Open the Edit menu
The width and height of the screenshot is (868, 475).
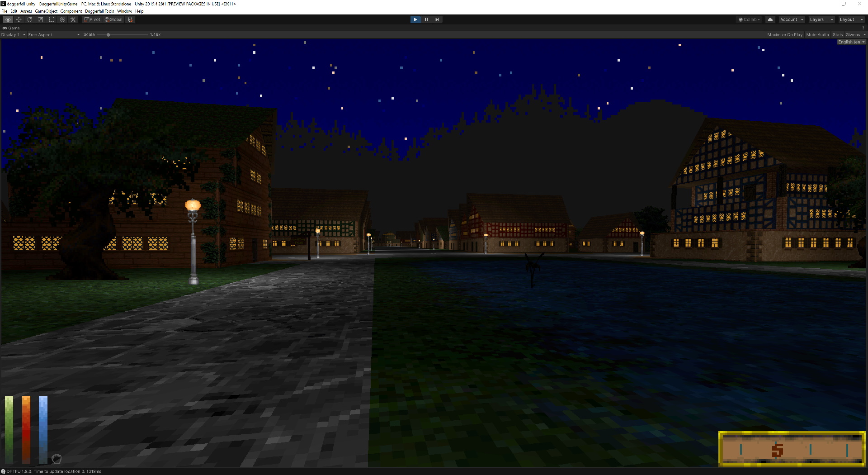[14, 11]
